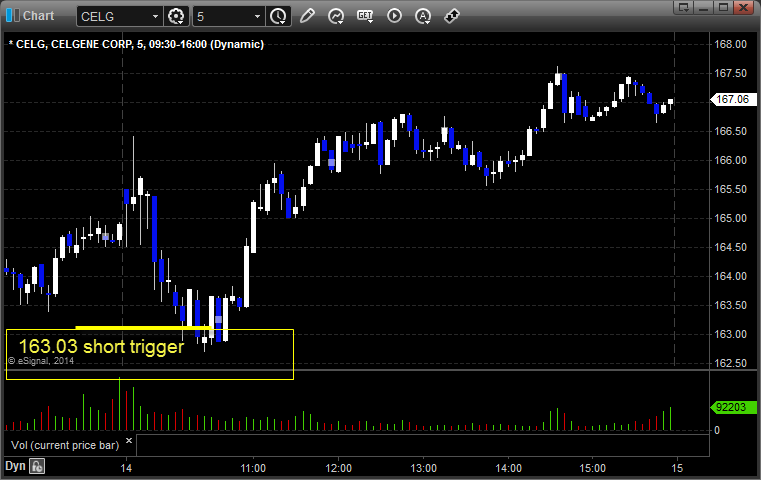The image size is (761, 480).
Task: Select the yellow horizontal trigger line
Action: (144, 328)
